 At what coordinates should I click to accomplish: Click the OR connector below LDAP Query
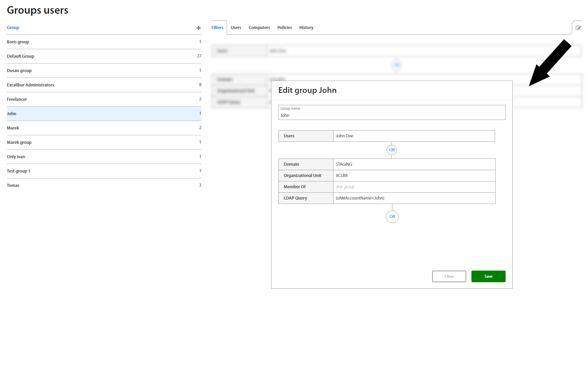pos(392,217)
